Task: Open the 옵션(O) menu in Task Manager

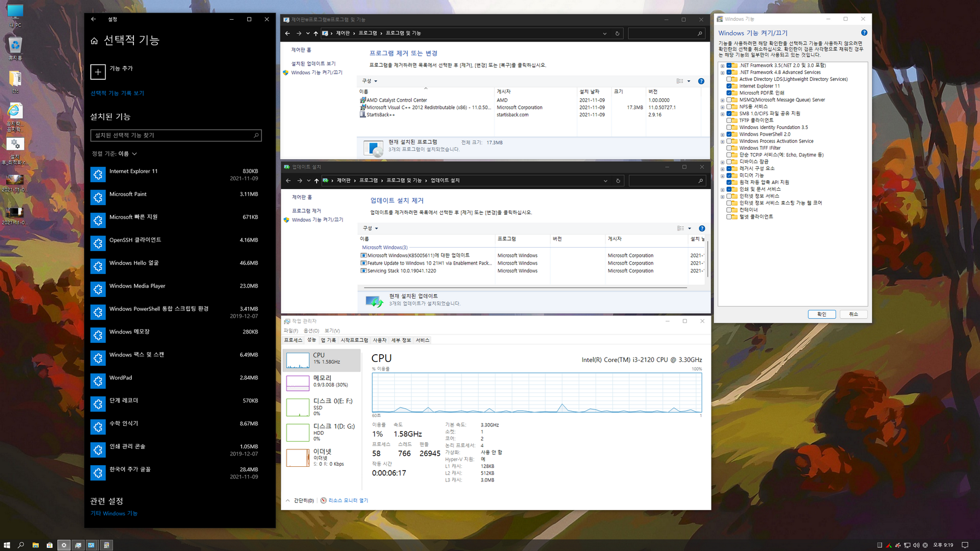Action: pos(311,331)
